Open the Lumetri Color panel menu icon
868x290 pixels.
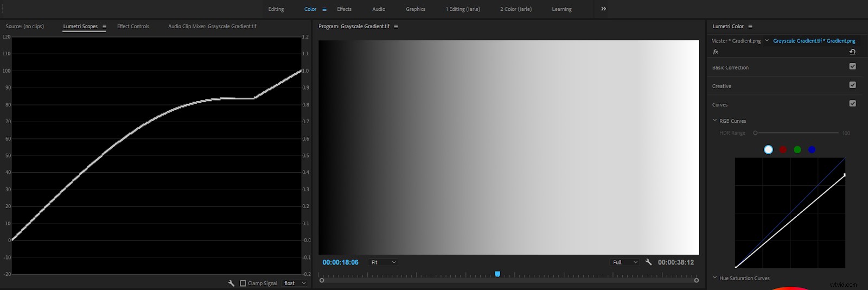pos(750,27)
